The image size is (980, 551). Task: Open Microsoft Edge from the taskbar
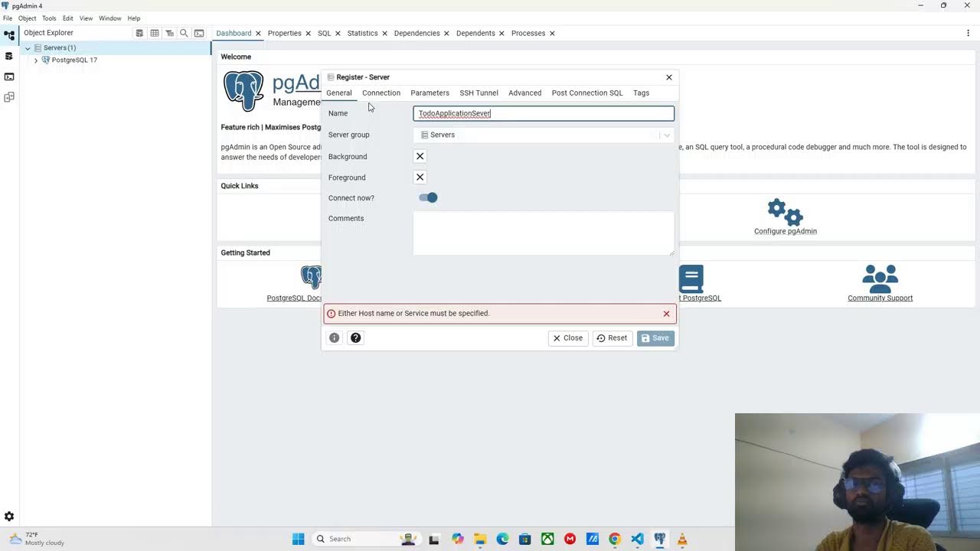(x=502, y=539)
